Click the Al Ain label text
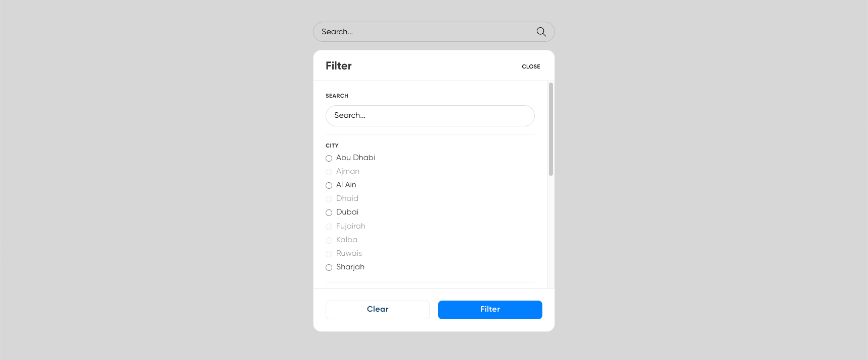Image resolution: width=868 pixels, height=360 pixels. (346, 185)
